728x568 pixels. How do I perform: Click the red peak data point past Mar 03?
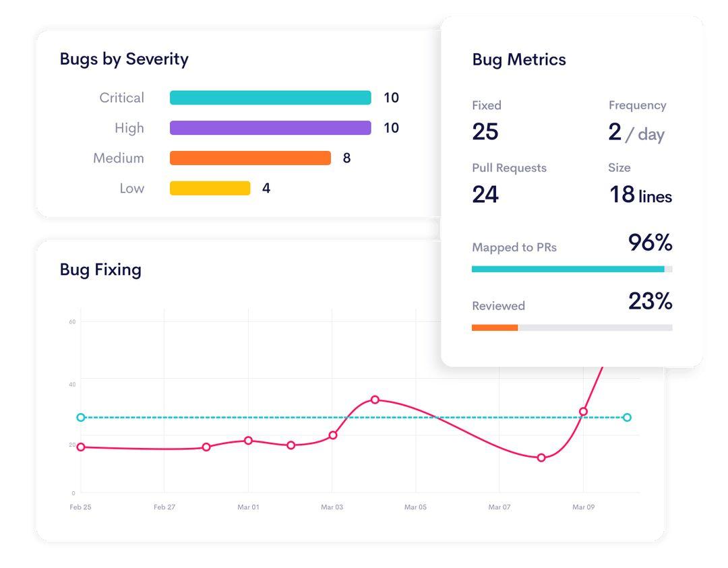(x=375, y=400)
